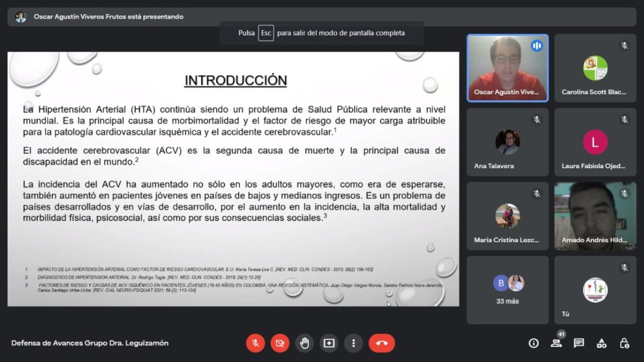Turn on the camera
This screenshot has width=644, height=362.
pos(280,343)
